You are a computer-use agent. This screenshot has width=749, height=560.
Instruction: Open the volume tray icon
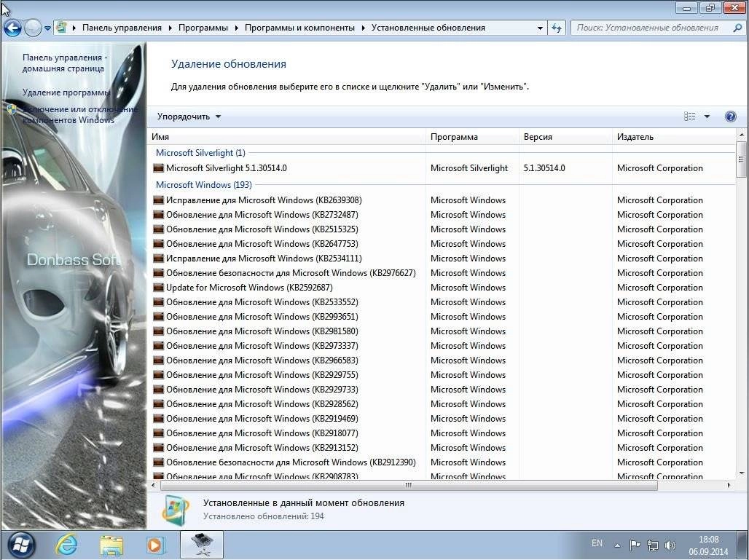click(670, 545)
